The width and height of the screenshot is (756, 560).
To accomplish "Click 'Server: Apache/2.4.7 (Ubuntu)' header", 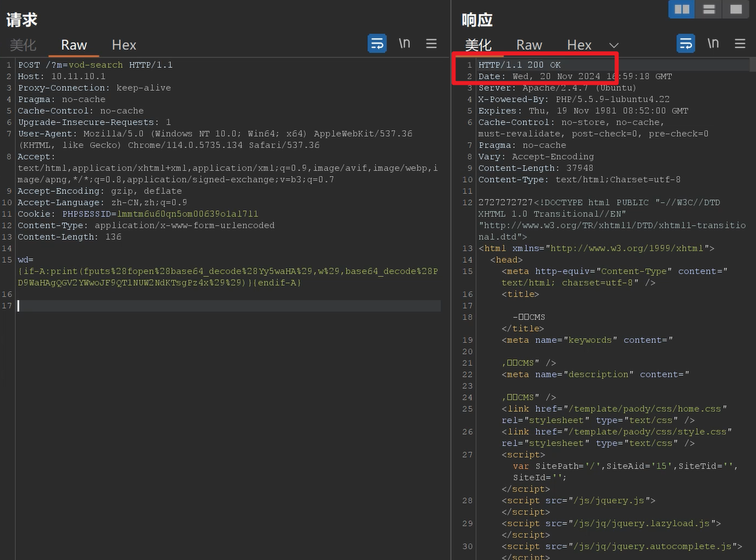I will [x=557, y=88].
